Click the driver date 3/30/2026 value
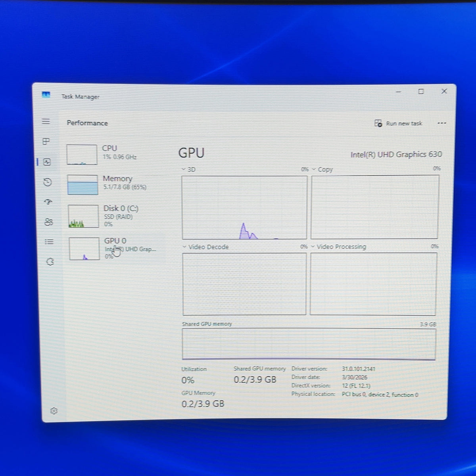The height and width of the screenshot is (476, 476). [x=355, y=377]
